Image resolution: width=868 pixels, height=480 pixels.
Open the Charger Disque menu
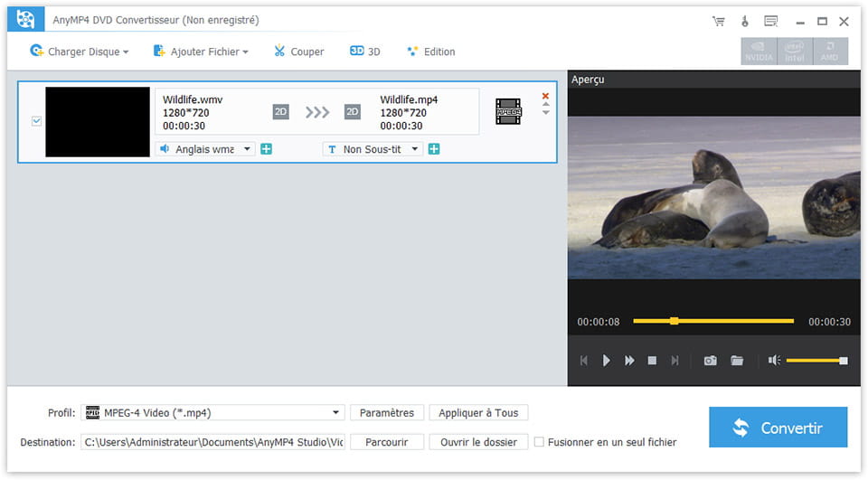pyautogui.click(x=80, y=52)
